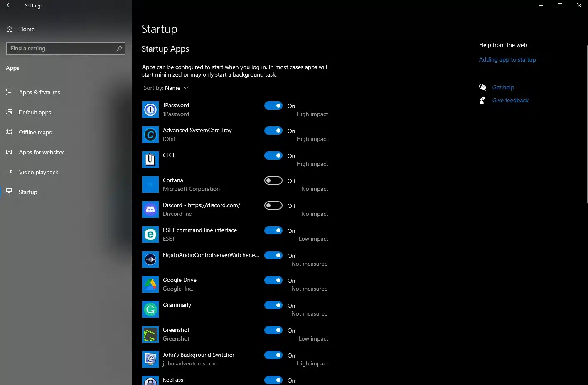This screenshot has width=588, height=385.
Task: Click the back arrow in Settings
Action: coord(9,6)
